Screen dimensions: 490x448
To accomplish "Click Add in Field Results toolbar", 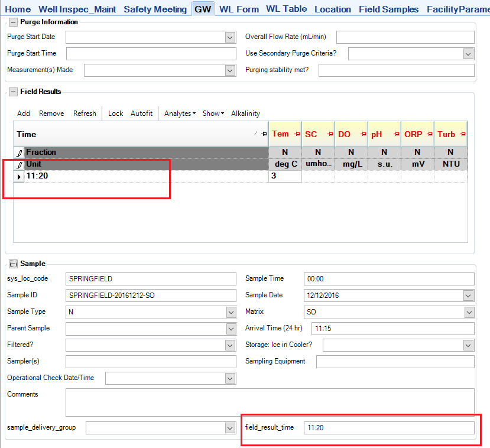I will [24, 113].
